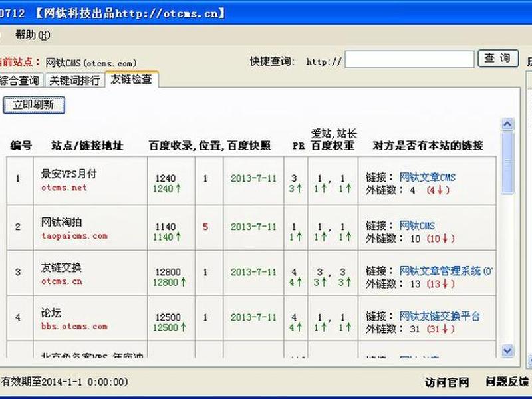The image size is (532, 399).
Task: Click the 编号 column header
Action: [x=21, y=146]
